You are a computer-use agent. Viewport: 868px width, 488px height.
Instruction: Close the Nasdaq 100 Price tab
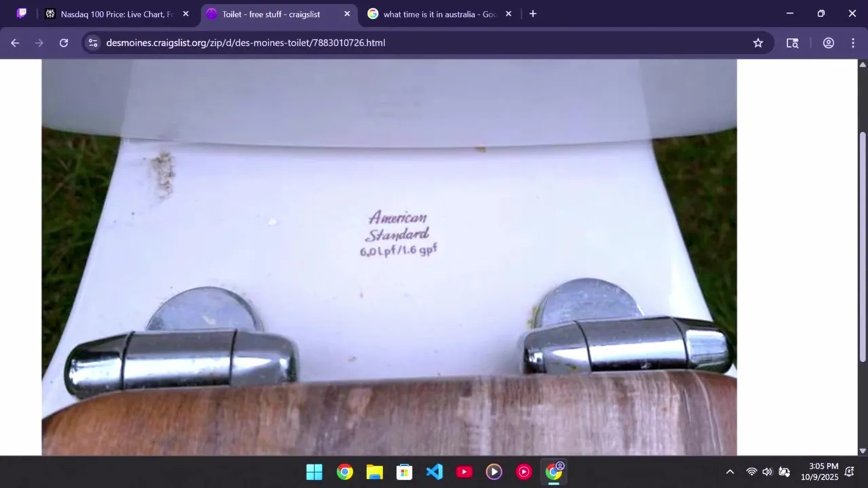tap(186, 14)
